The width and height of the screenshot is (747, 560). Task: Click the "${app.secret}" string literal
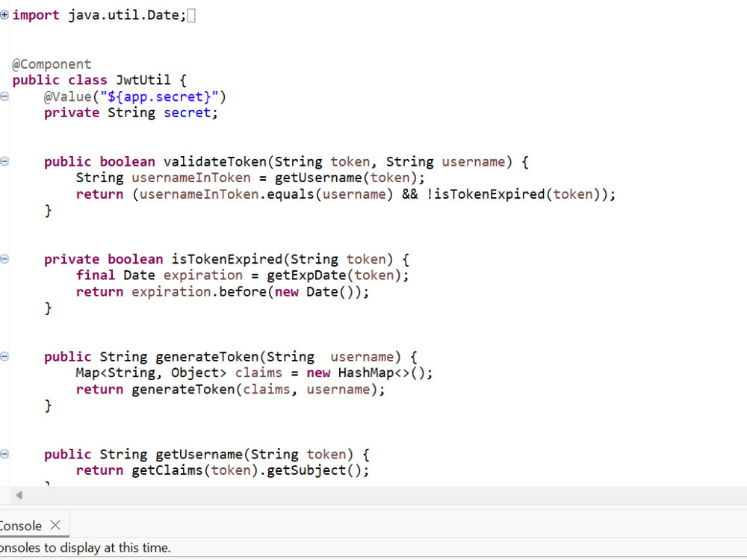159,97
